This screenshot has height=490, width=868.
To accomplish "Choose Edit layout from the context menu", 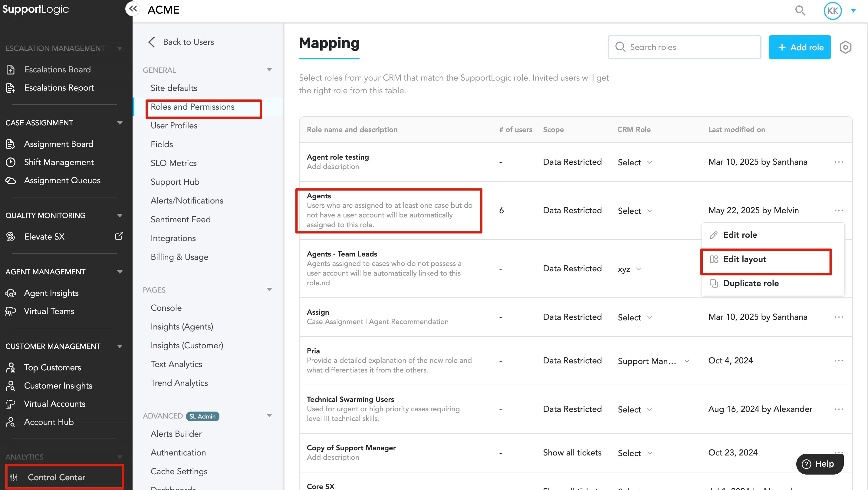I will [744, 259].
